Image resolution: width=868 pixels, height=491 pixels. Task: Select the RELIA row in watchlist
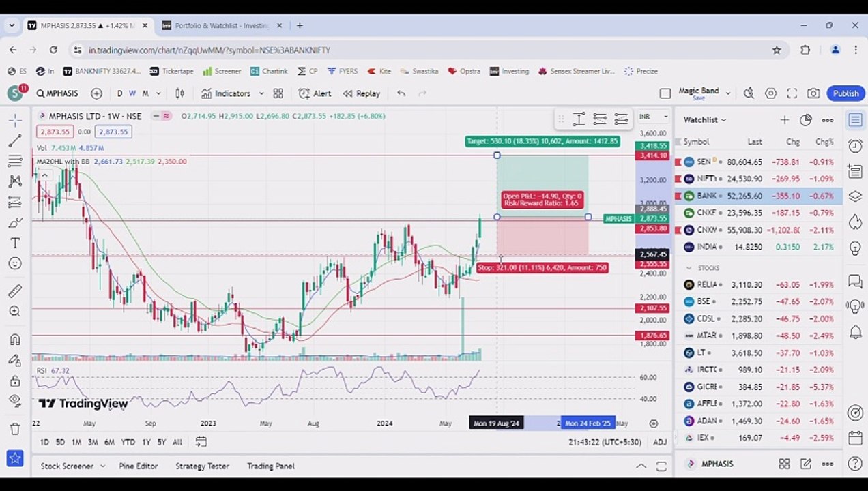(758, 284)
